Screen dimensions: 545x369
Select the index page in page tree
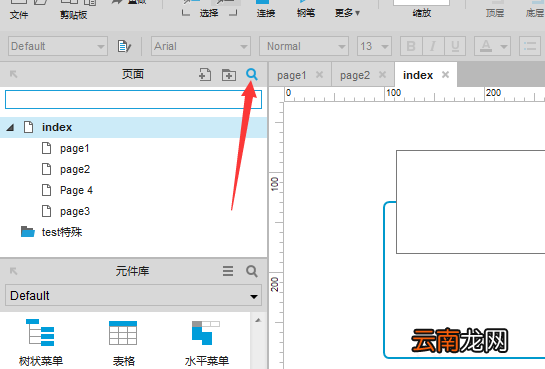coord(133,128)
